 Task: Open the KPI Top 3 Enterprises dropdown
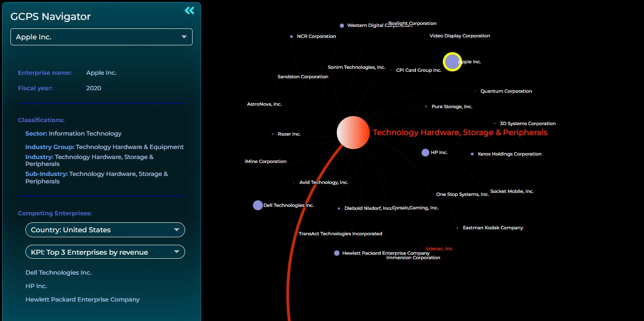[105, 252]
